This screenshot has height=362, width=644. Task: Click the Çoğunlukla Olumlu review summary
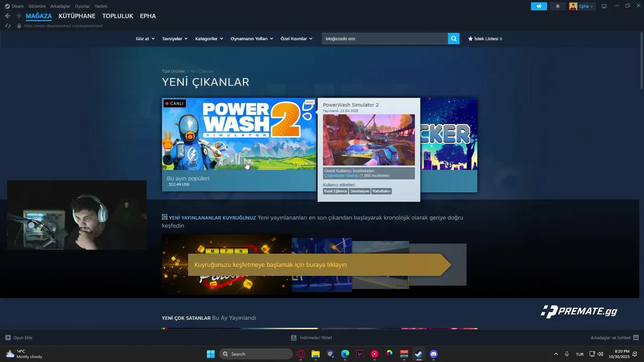pos(341,175)
